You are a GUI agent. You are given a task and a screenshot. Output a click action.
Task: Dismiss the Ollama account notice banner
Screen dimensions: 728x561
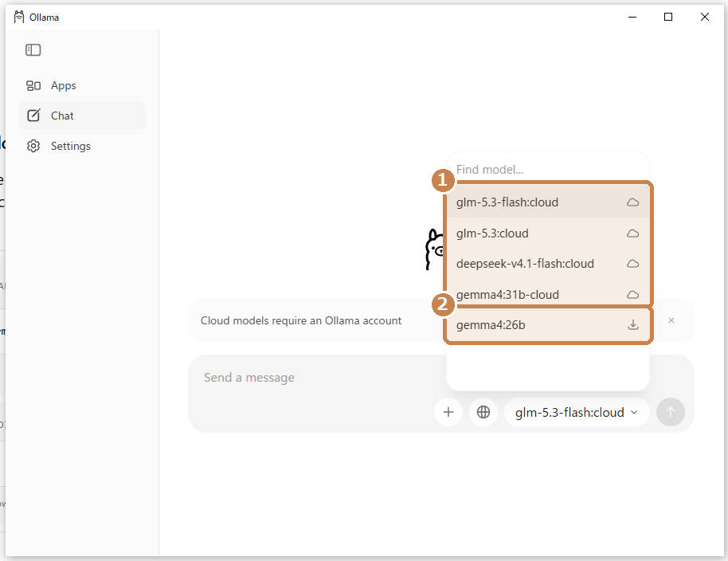point(671,320)
